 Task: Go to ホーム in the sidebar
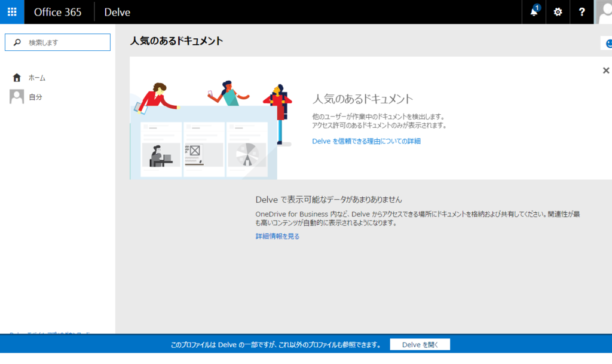pyautogui.click(x=36, y=78)
